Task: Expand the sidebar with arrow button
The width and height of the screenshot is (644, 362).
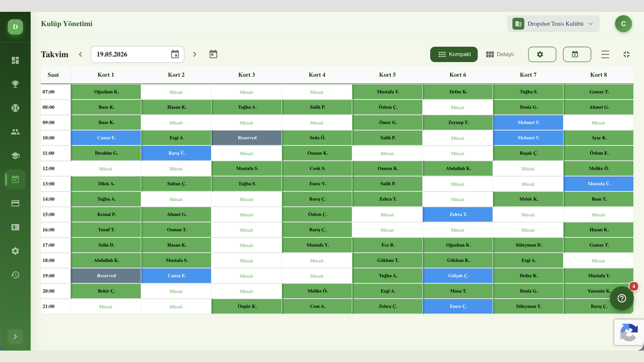Action: [15, 337]
